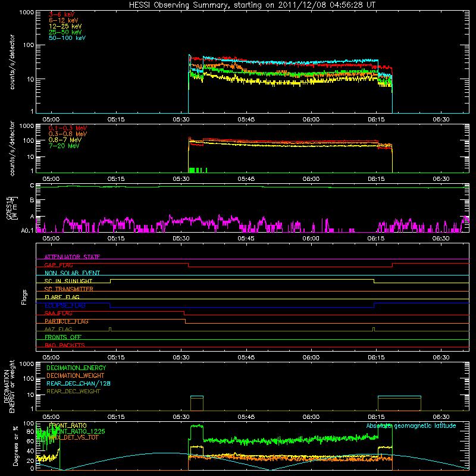Select the GAP_FLAG label
The height and width of the screenshot is (476, 476).
click(58, 265)
